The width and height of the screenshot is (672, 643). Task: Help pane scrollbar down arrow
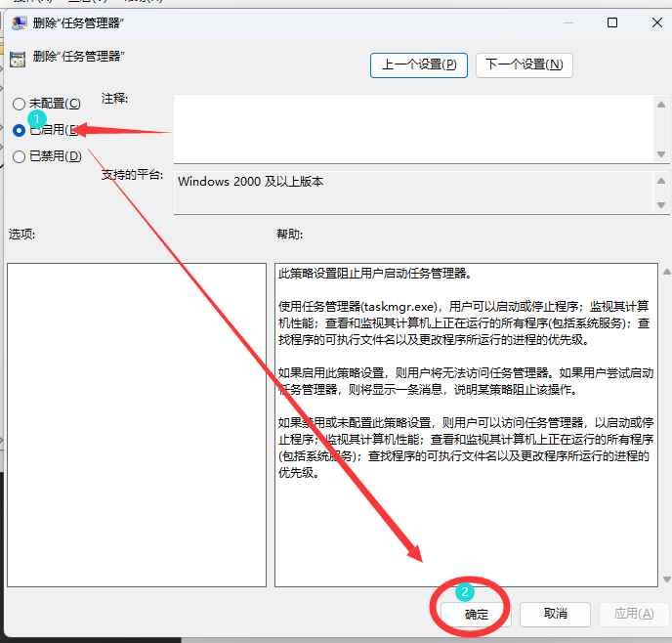click(x=667, y=579)
